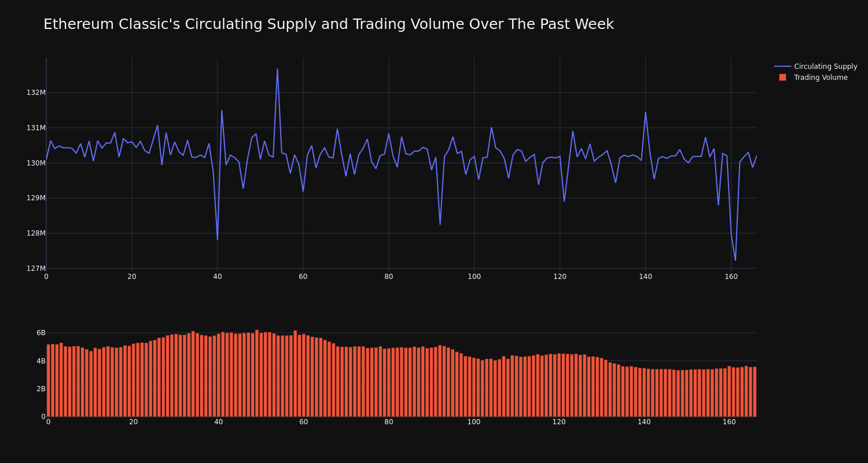868x463 pixels.
Task: Click x-axis label 140 on volume chart
Action: click(644, 422)
